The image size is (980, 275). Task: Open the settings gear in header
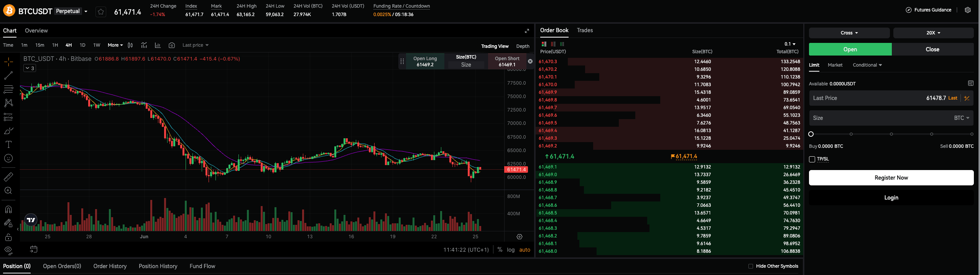968,10
